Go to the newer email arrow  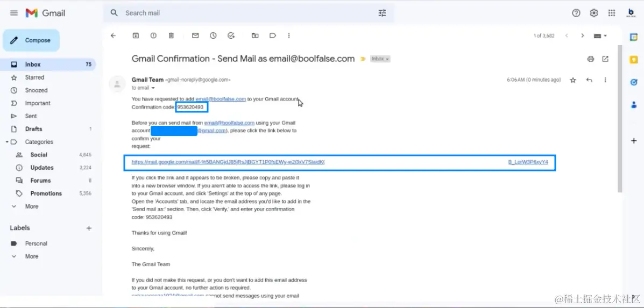(x=567, y=35)
